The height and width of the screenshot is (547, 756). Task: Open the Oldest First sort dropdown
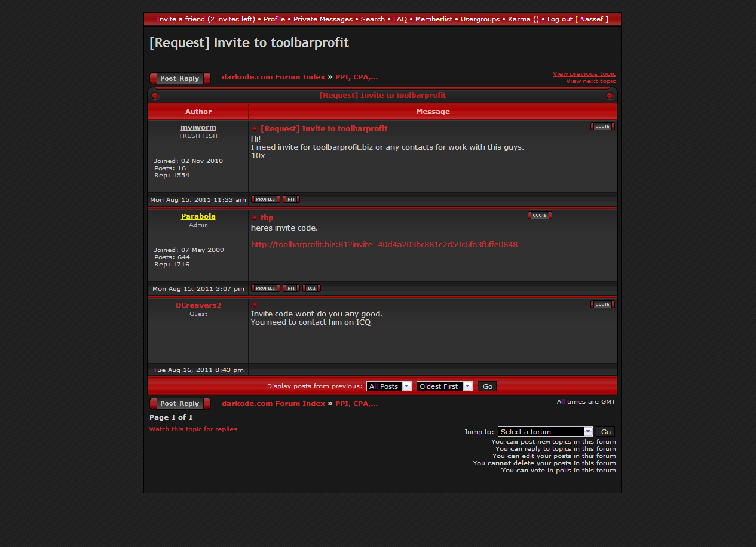click(x=444, y=386)
